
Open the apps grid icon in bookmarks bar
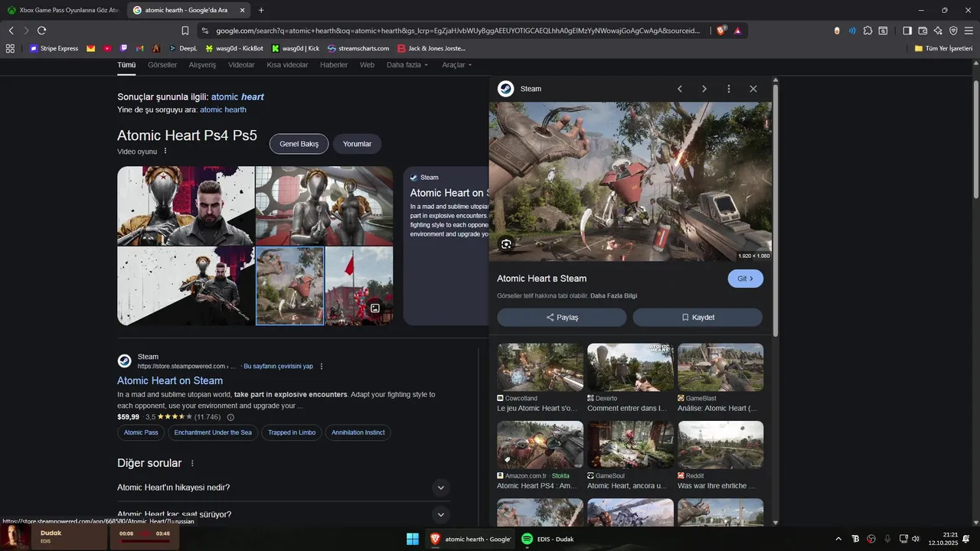(x=10, y=48)
